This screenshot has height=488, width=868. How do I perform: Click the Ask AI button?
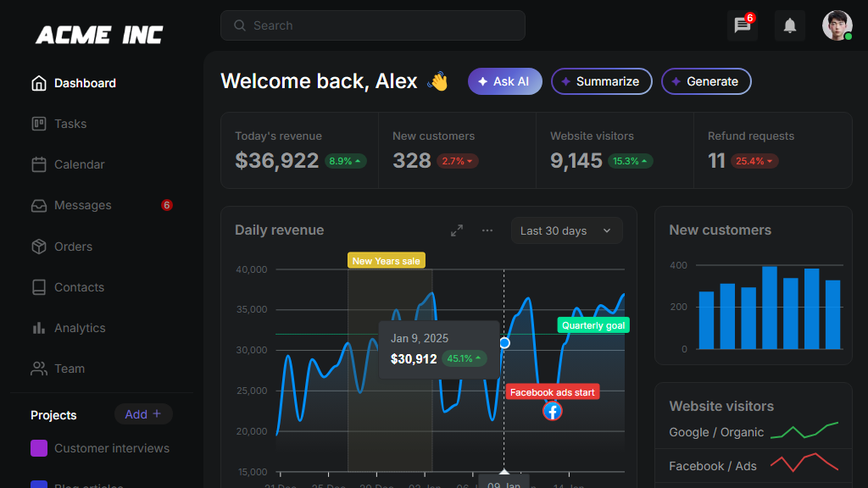pyautogui.click(x=505, y=81)
